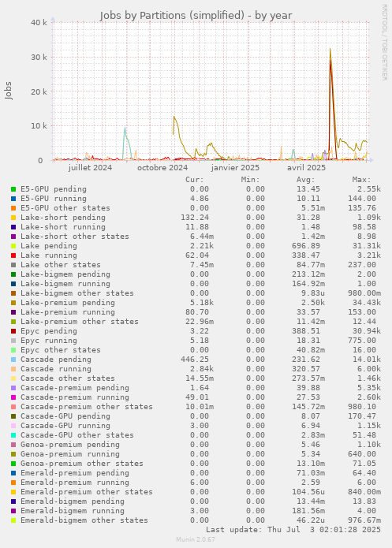Click the 'janvier 2025' x-axis label

(x=235, y=168)
